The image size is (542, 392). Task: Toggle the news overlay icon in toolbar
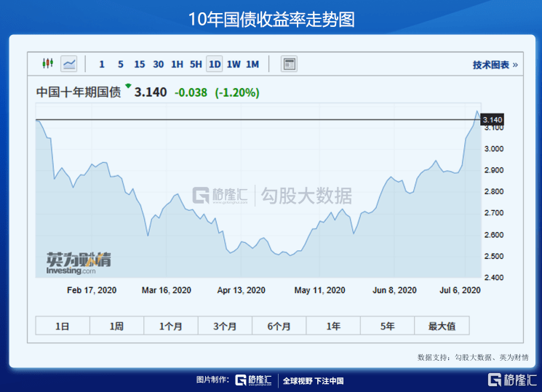[289, 64]
